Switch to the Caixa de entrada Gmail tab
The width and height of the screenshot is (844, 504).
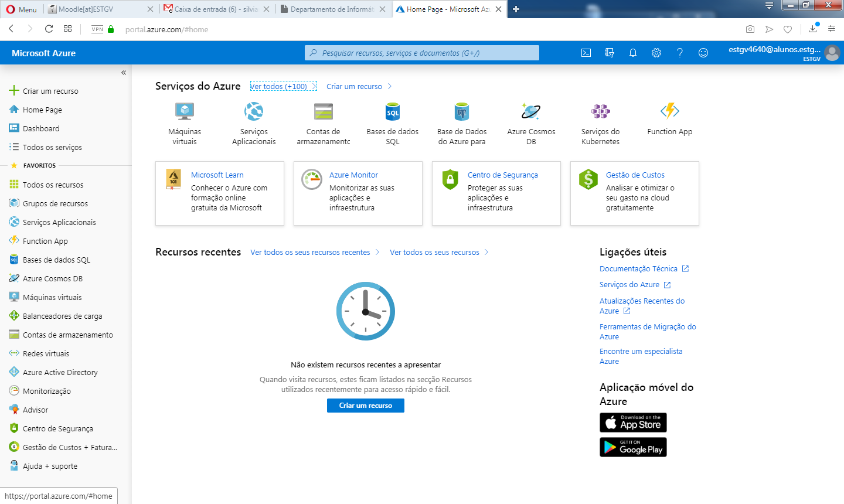point(217,9)
